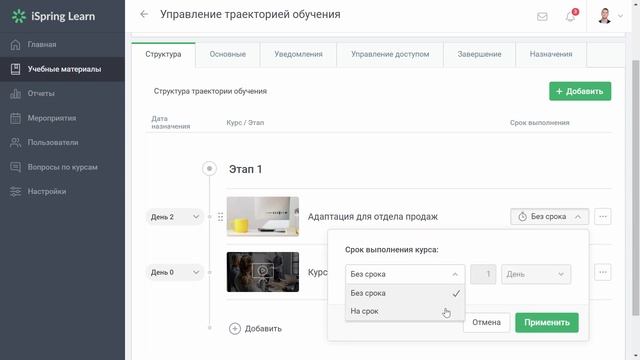Go back using the arrow icon
The width and height of the screenshot is (640, 360).
[x=144, y=14]
